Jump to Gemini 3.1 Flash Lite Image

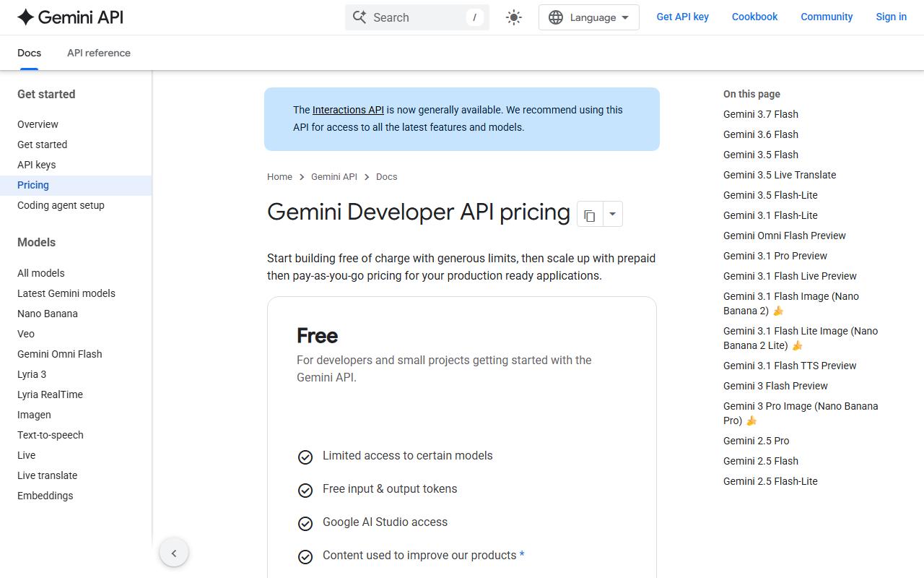click(801, 338)
